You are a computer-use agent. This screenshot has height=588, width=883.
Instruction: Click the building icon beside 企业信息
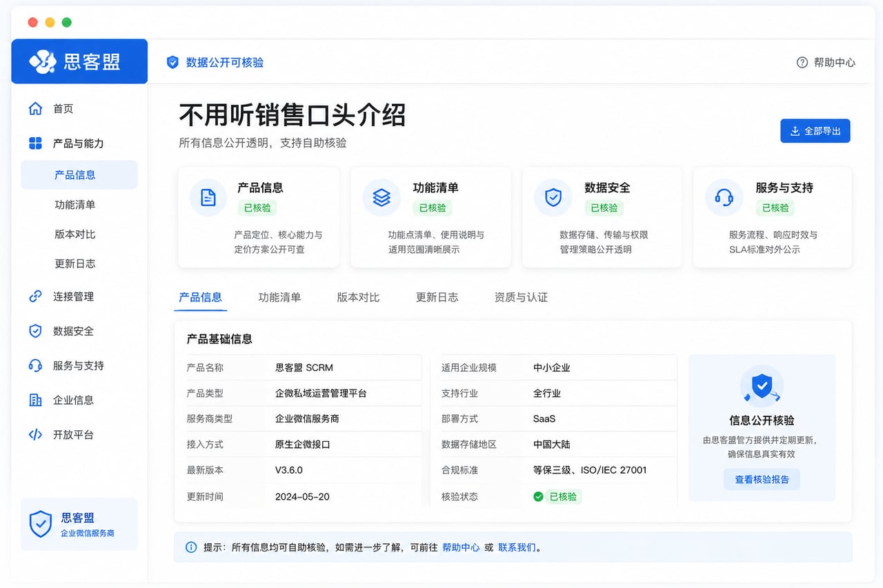click(35, 400)
